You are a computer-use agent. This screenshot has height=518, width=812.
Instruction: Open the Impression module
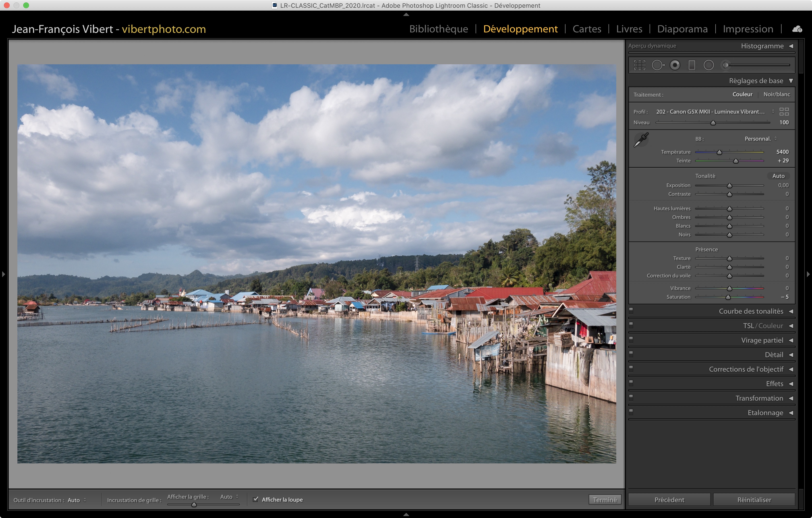click(747, 29)
